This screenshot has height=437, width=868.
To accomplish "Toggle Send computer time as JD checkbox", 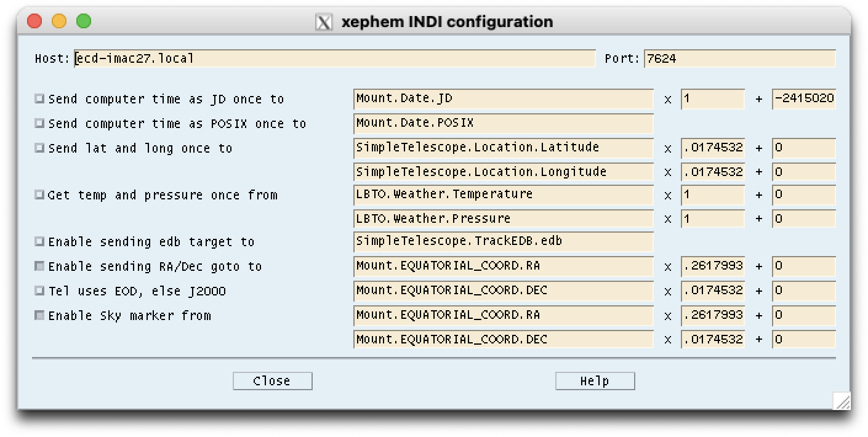I will tap(39, 98).
